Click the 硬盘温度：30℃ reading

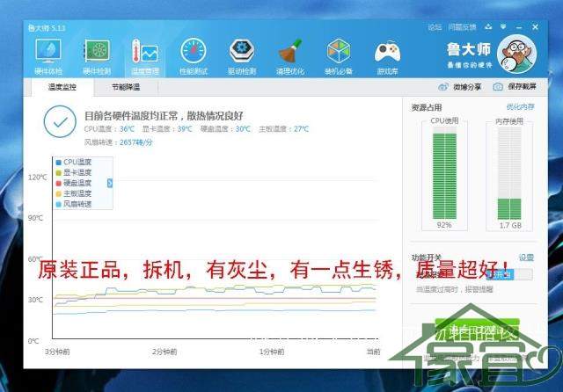[x=225, y=129]
